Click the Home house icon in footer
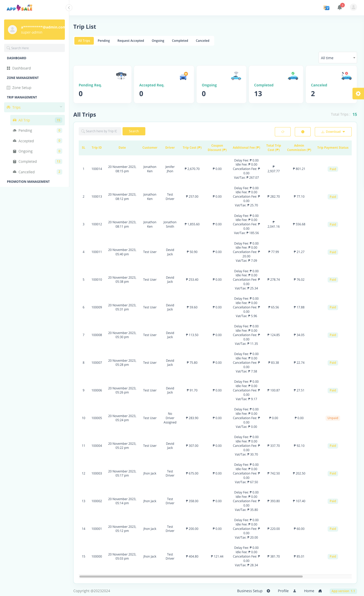Image resolution: width=364 pixels, height=596 pixels. click(320, 591)
